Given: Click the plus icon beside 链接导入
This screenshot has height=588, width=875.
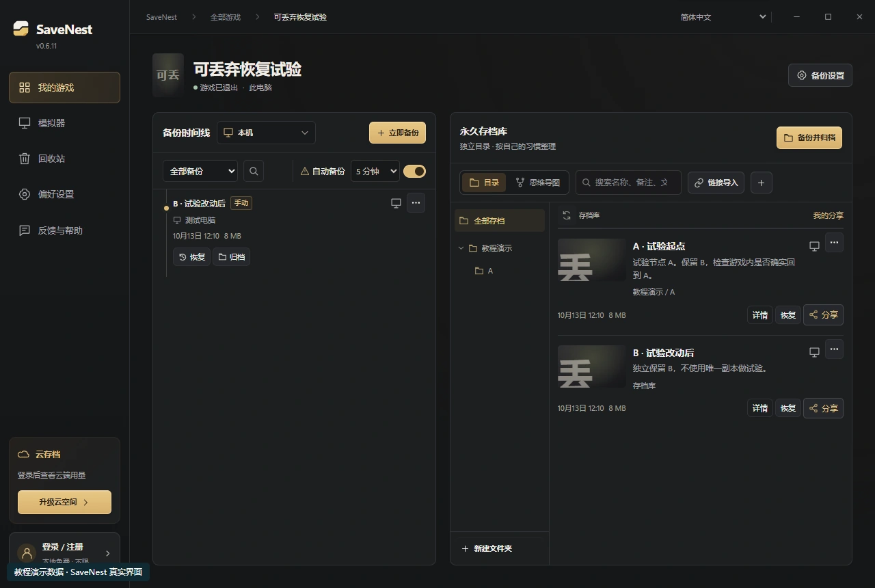Looking at the screenshot, I should tap(762, 183).
